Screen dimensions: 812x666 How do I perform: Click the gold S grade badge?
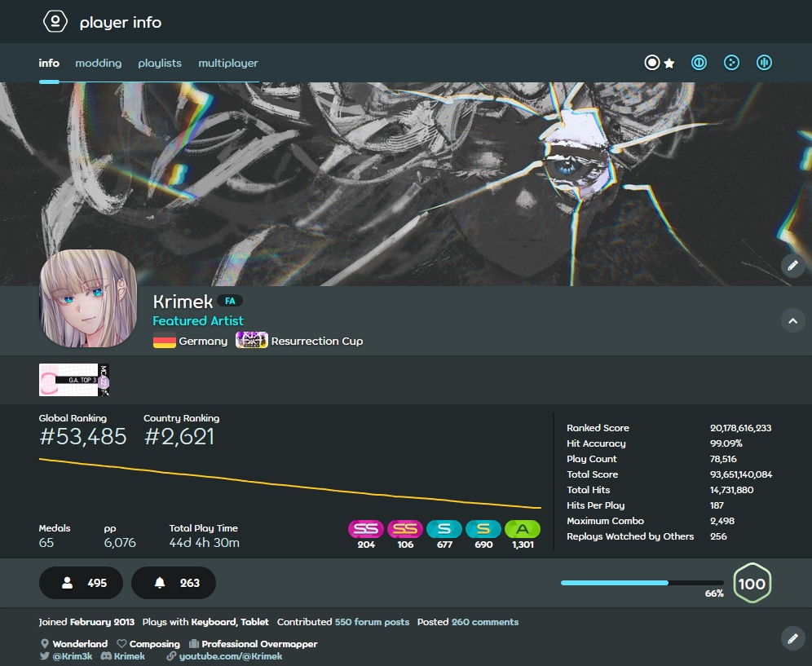pos(483,529)
